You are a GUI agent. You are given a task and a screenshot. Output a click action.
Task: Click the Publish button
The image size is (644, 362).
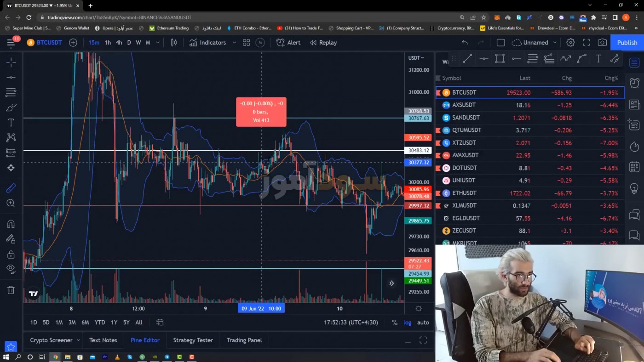[x=627, y=43]
